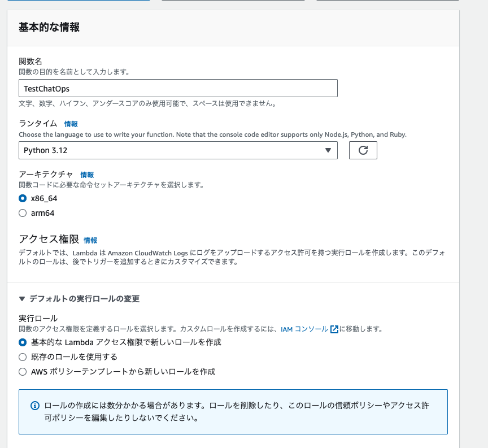Open the 情報 link next to ランタイム
488x448 pixels.
pyautogui.click(x=71, y=124)
